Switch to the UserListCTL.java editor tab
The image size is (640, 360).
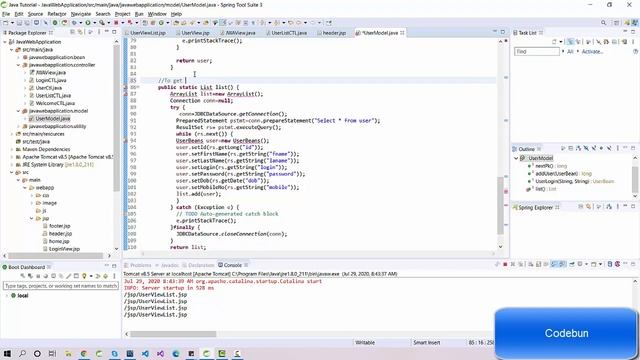coord(289,33)
